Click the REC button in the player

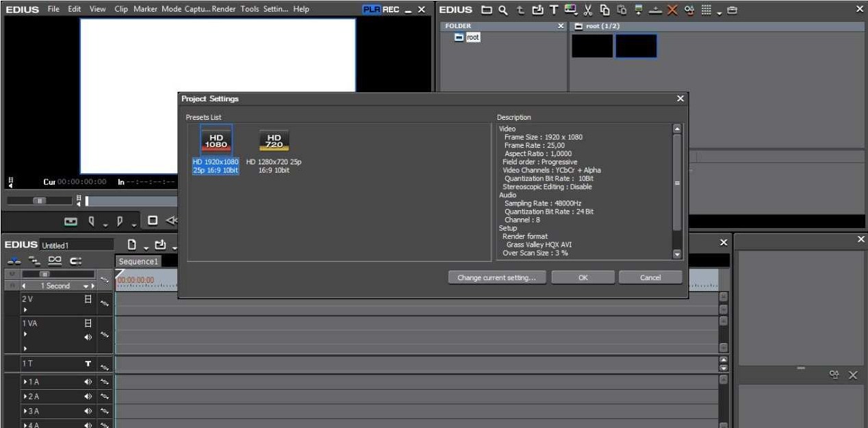pyautogui.click(x=392, y=10)
